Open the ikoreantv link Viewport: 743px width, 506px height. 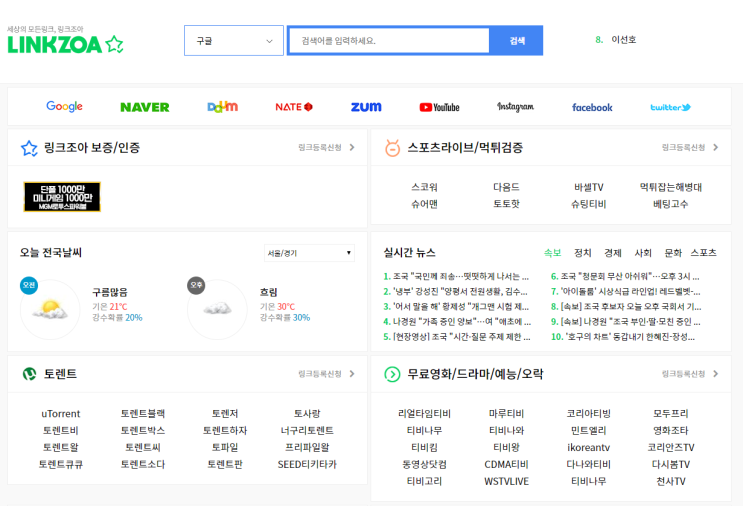(589, 447)
